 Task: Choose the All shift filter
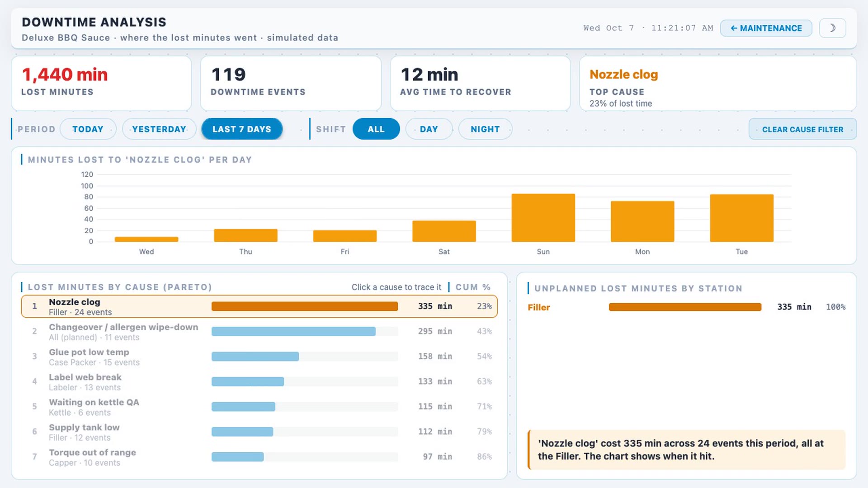376,129
